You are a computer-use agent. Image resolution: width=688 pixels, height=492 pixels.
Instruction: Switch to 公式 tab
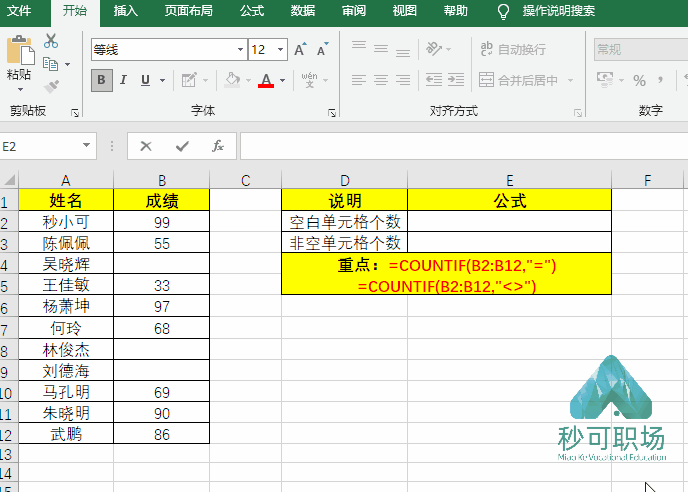point(252,11)
